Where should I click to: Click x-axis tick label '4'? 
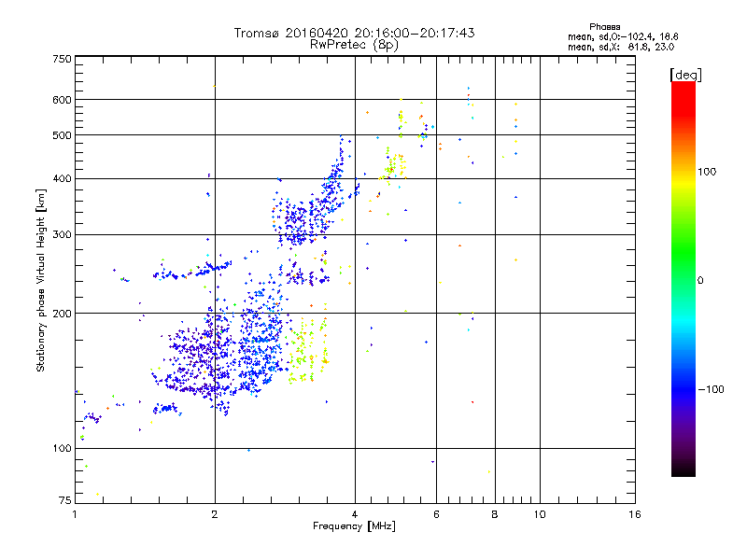coord(355,514)
